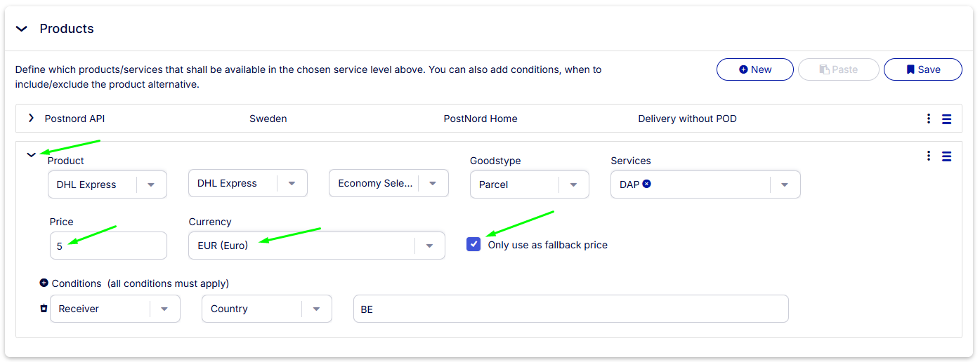Click the BE condition value field
Image resolution: width=980 pixels, height=362 pixels.
(570, 309)
